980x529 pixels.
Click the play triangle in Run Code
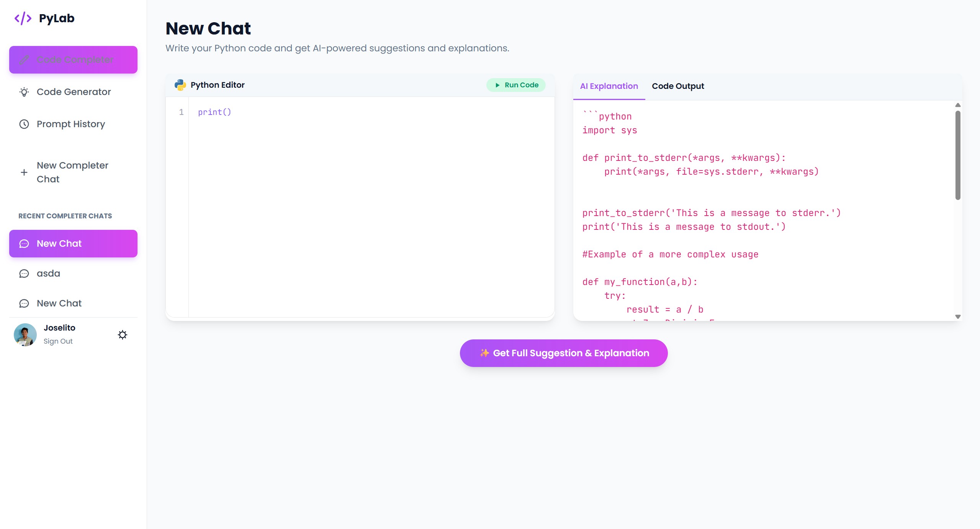coord(497,85)
